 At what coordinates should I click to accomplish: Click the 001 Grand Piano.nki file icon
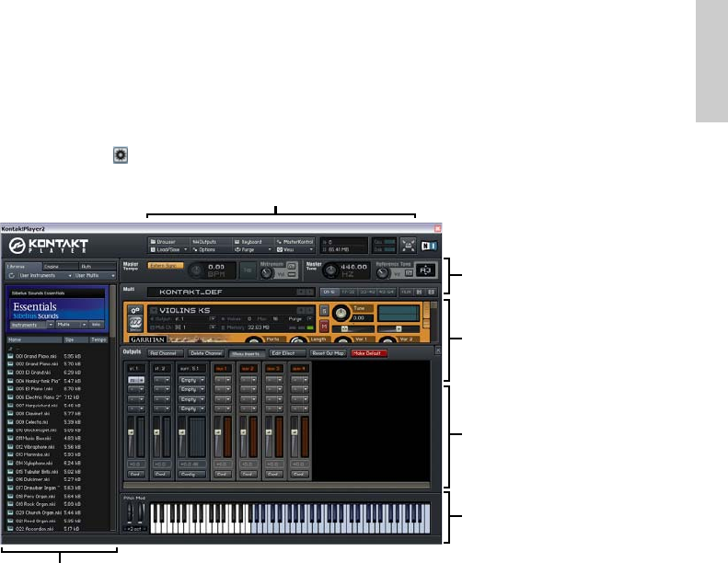[10, 356]
